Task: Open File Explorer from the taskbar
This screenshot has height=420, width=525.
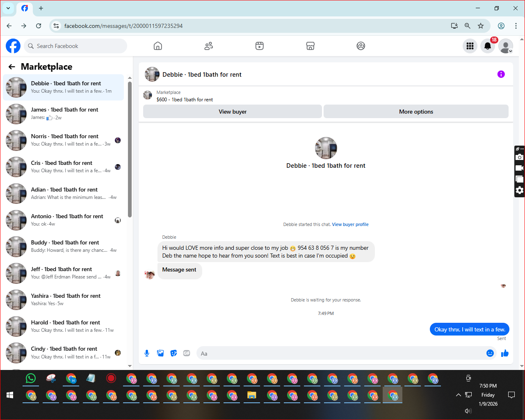Action: tap(252, 395)
